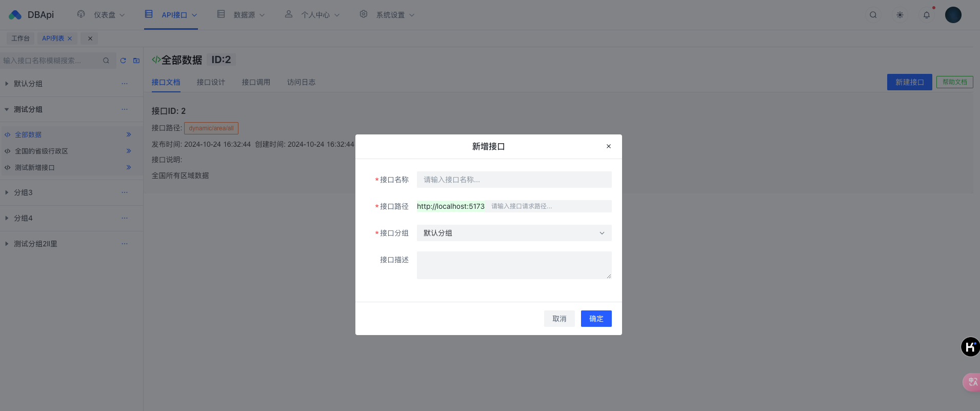Open the 个人中心 menu
The height and width of the screenshot is (411, 980).
click(312, 15)
